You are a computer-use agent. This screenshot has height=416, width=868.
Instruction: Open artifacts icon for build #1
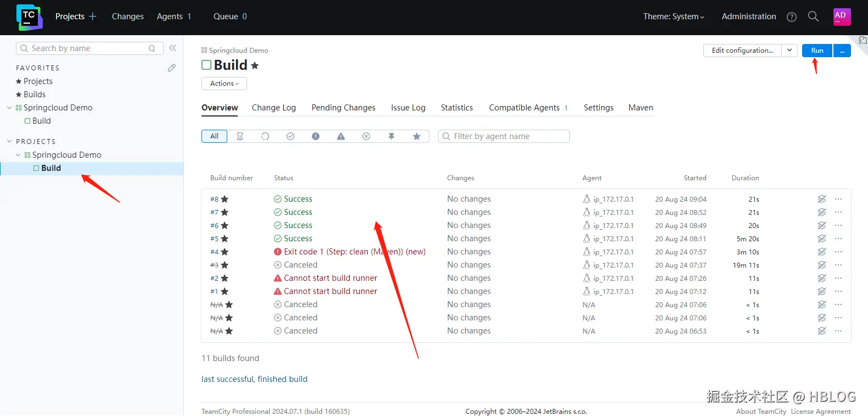point(822,291)
